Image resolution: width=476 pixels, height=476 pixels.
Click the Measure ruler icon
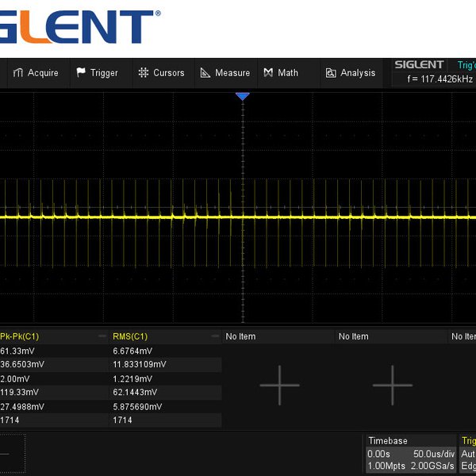click(x=205, y=73)
